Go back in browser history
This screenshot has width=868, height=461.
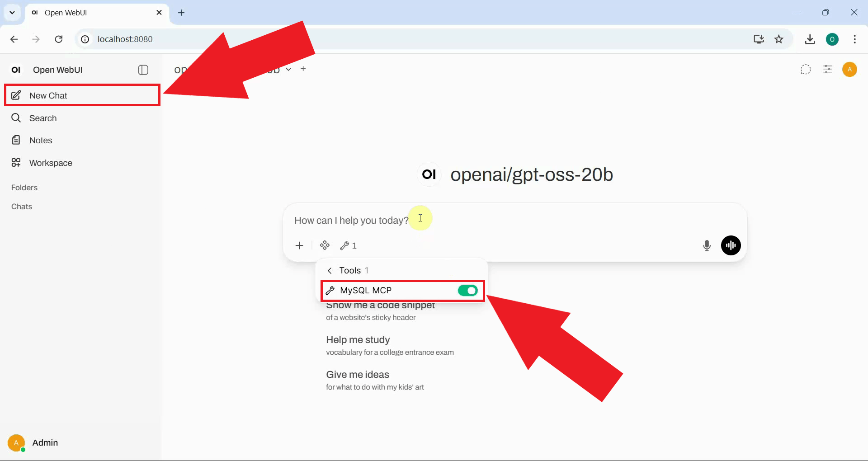(14, 39)
